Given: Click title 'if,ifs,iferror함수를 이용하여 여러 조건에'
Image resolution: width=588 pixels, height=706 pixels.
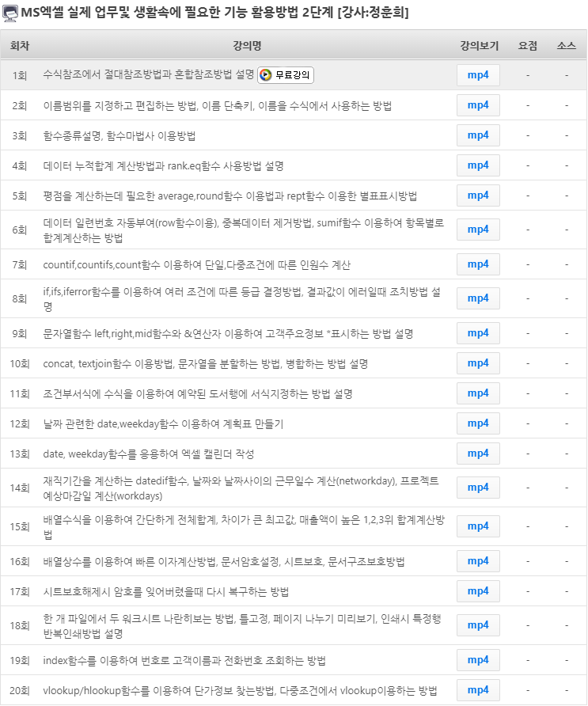Looking at the screenshot, I should point(242,299).
